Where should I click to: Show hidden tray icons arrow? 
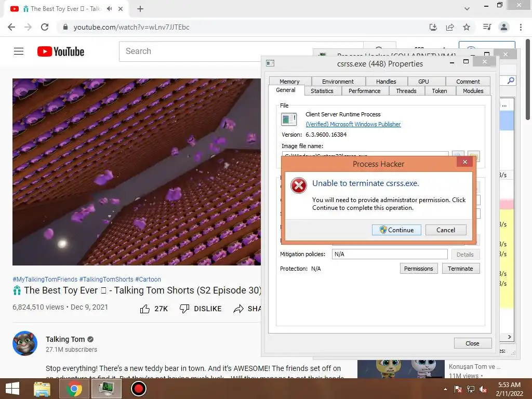tap(445, 389)
